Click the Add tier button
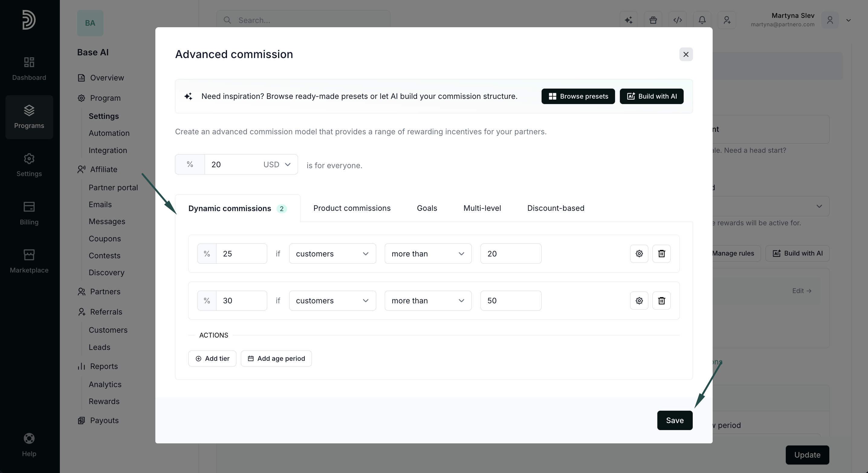Screen dimensions: 868x473 212,358
